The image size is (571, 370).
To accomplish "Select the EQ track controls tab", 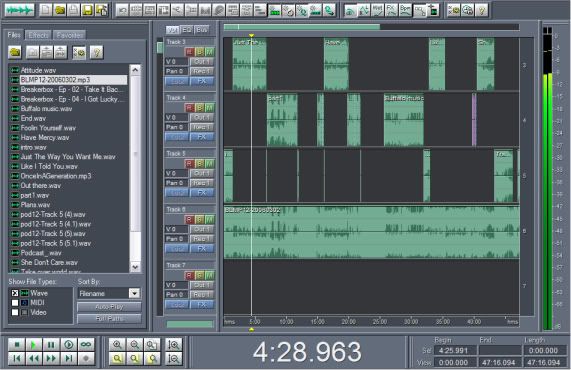I will (187, 30).
